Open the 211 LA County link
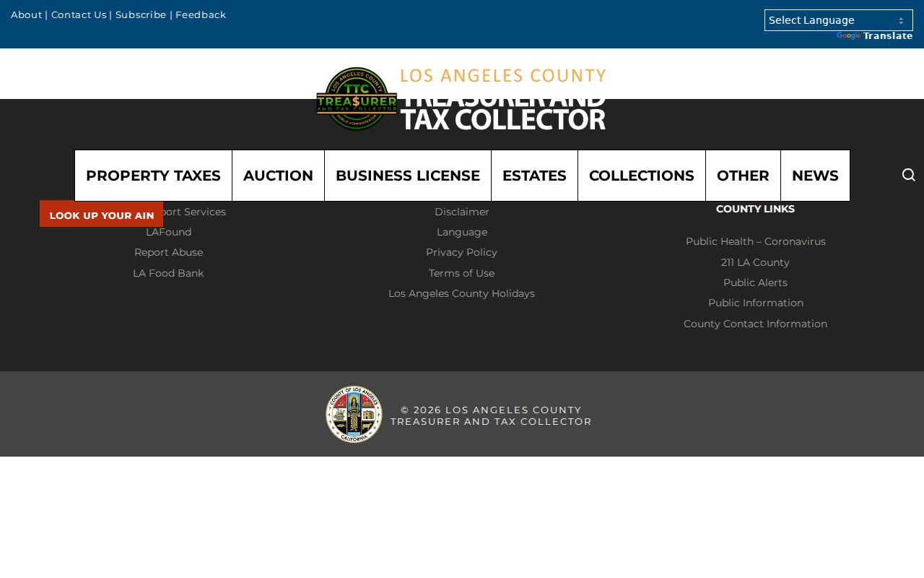The image size is (924, 578). [756, 262]
